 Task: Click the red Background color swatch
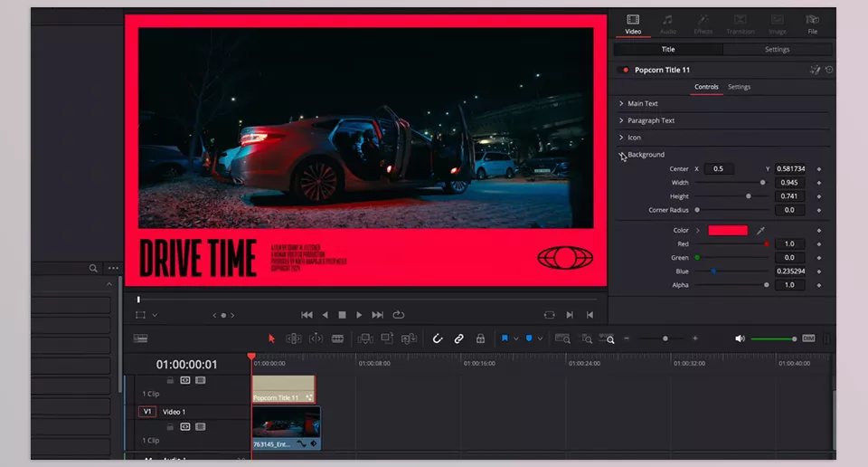[728, 231]
